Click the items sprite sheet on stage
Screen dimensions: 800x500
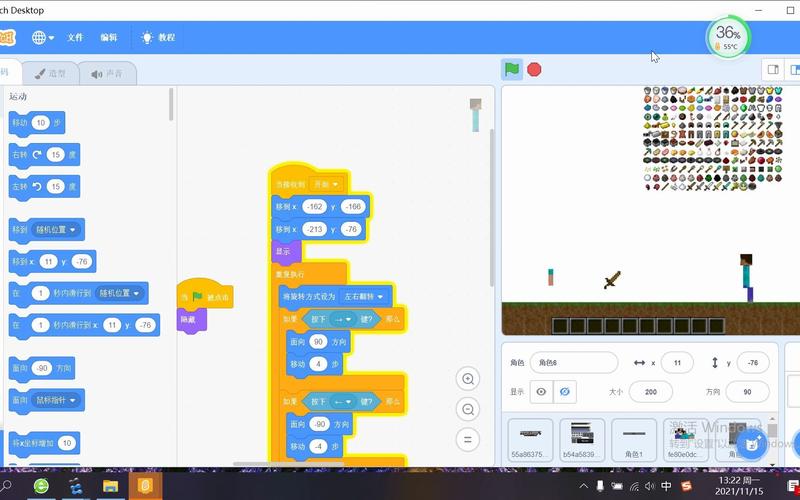point(713,139)
